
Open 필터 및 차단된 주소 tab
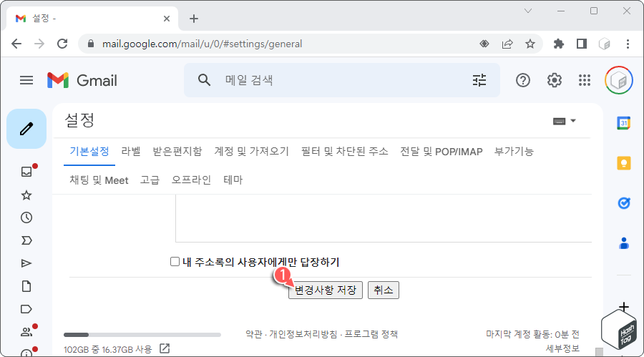(345, 152)
